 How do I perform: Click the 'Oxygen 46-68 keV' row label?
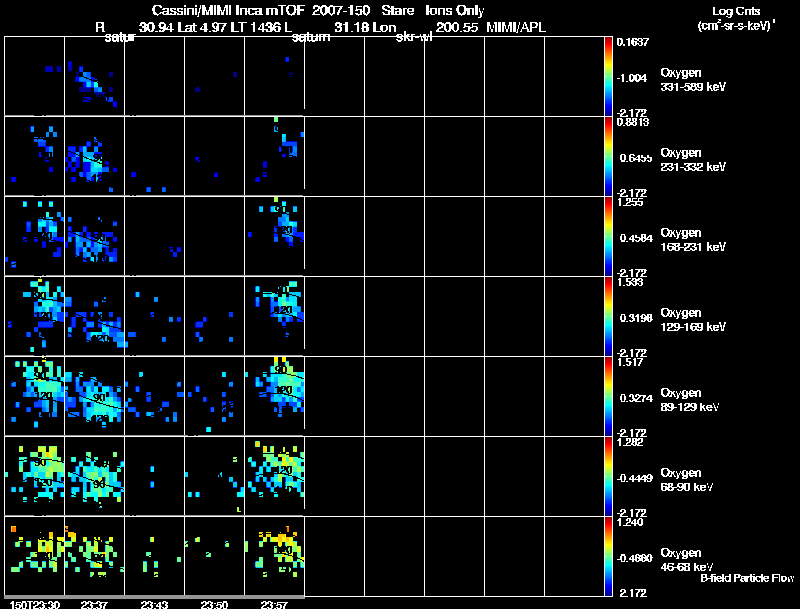687,561
